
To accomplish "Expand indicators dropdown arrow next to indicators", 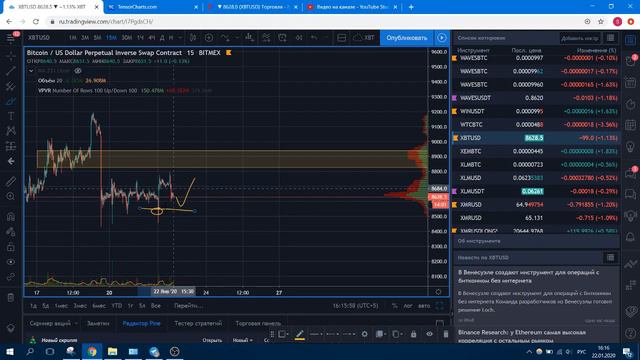I will coord(237,38).
